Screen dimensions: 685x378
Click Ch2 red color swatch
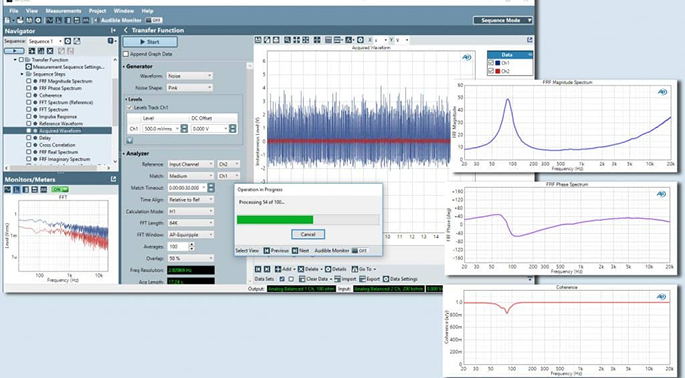[498, 71]
